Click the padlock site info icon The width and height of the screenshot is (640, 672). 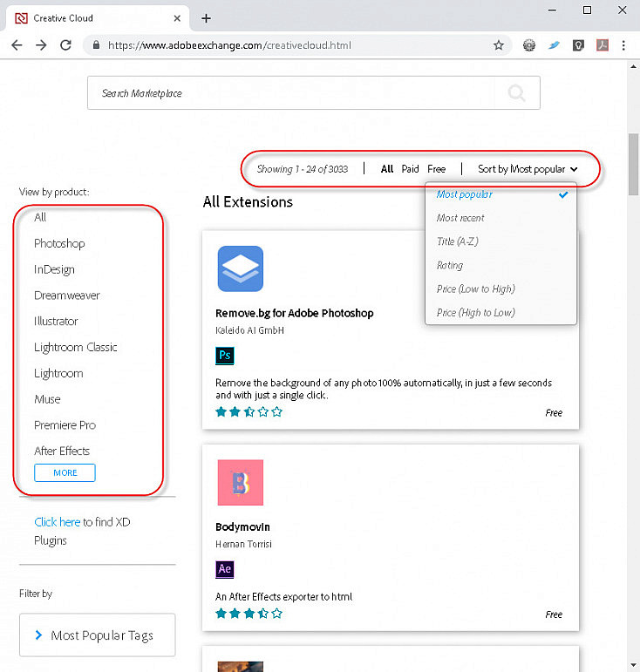click(x=96, y=45)
